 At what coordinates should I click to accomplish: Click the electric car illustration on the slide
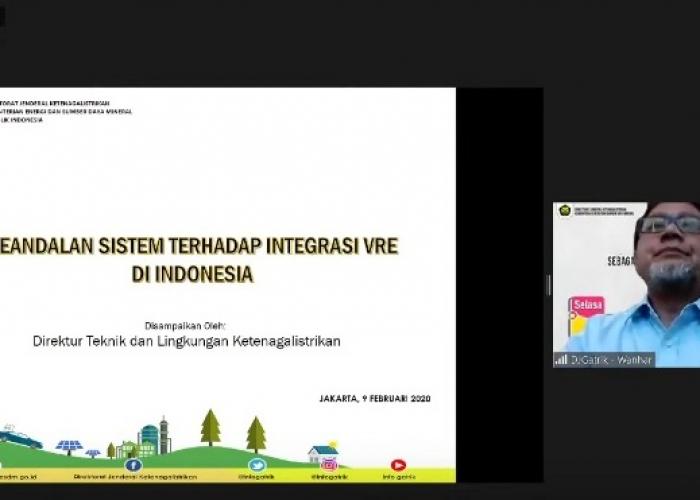pos(20,438)
